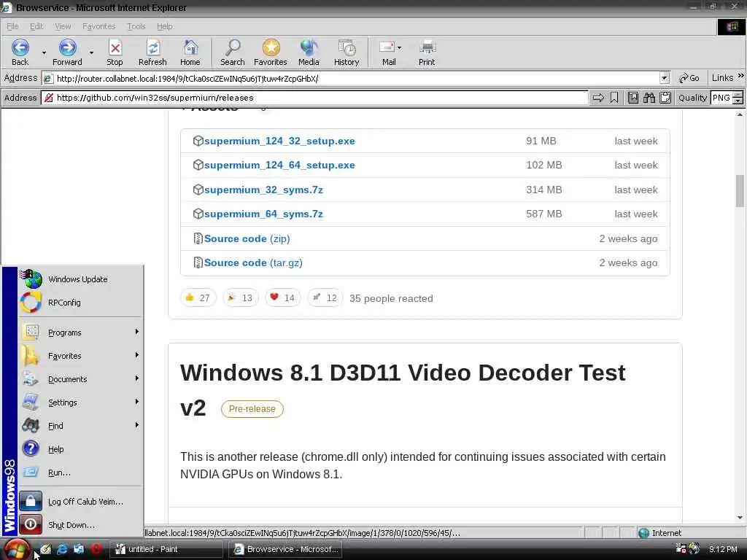
Task: Click the Shut Down power icon
Action: pyautogui.click(x=31, y=524)
